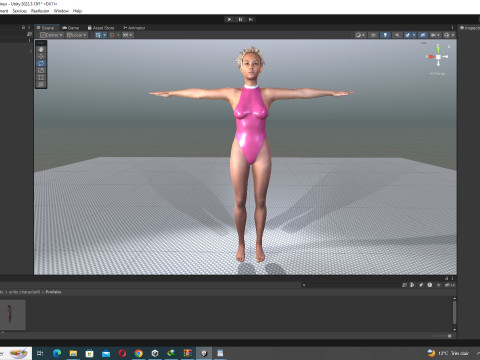Screen dimensions: 480x360
Task: Open the Window menu
Action: [x=61, y=11]
